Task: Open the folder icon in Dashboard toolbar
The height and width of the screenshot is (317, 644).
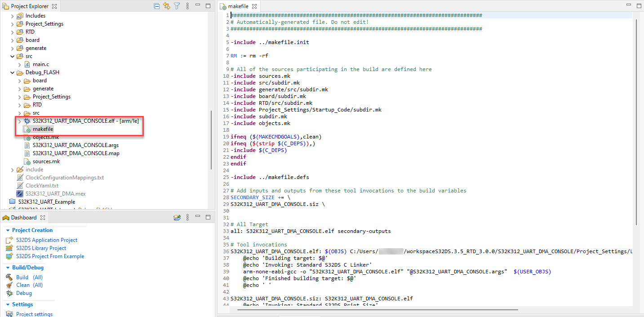Action: (177, 217)
